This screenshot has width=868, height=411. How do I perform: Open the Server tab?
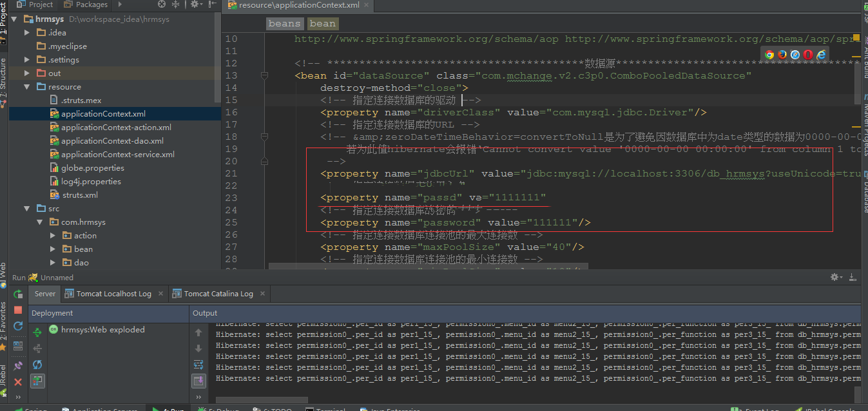pos(45,294)
